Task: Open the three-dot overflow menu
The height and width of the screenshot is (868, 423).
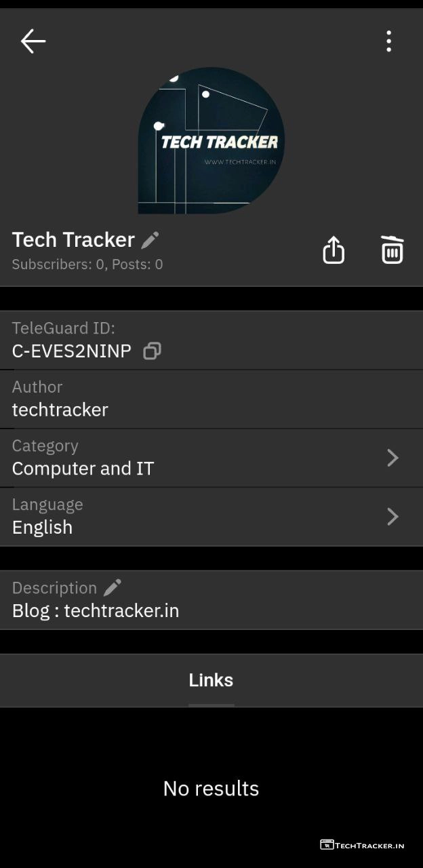Action: pos(388,41)
